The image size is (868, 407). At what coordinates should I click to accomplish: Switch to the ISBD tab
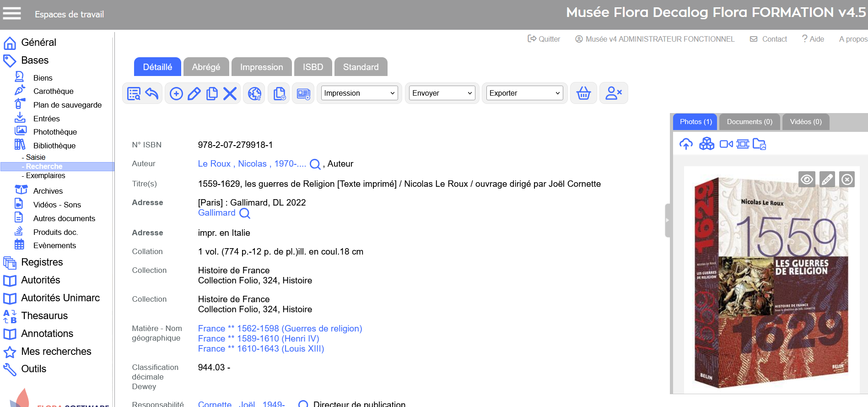pos(313,67)
